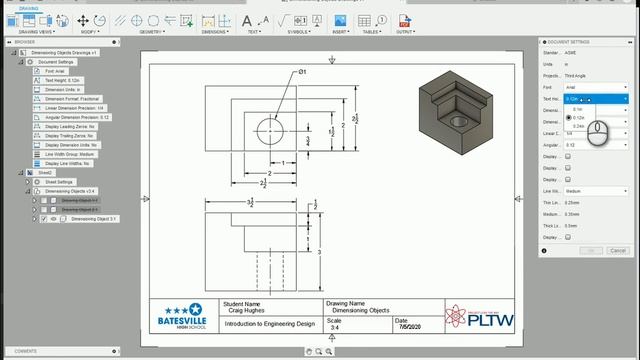Select the Projected View tool
Image resolution: width=640 pixels, height=360 pixels.
(29, 20)
